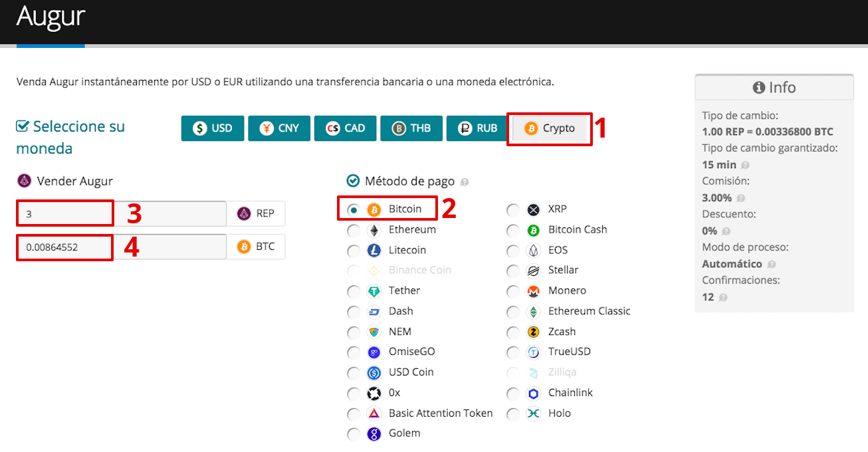Click the Bitcoin coin icon in payment list

coord(374,209)
